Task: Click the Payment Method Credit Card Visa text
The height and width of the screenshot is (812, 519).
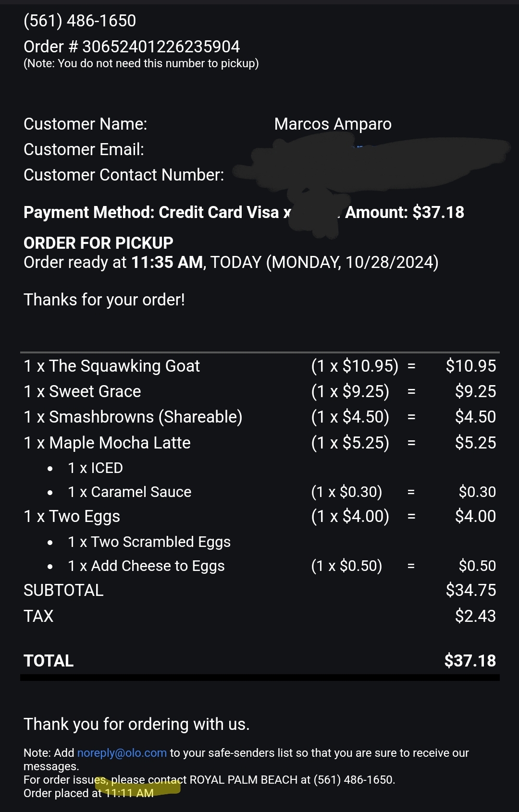Action: [x=151, y=212]
